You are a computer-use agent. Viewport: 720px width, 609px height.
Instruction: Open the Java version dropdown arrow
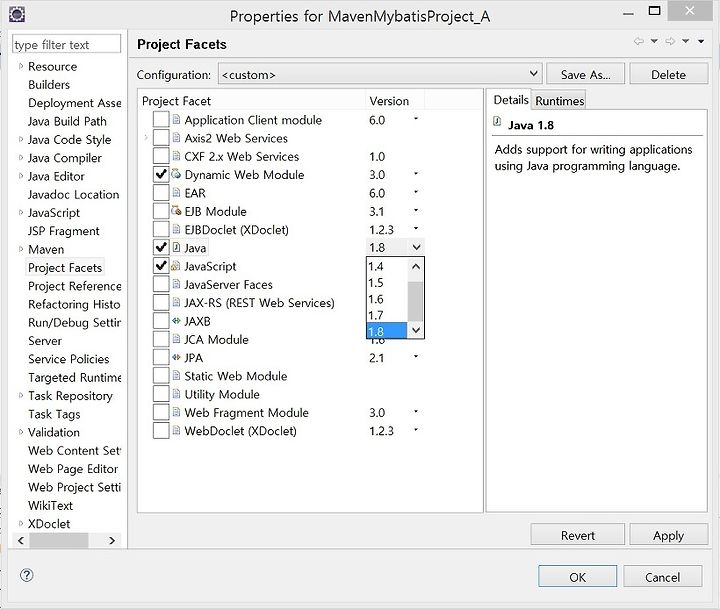click(x=416, y=247)
